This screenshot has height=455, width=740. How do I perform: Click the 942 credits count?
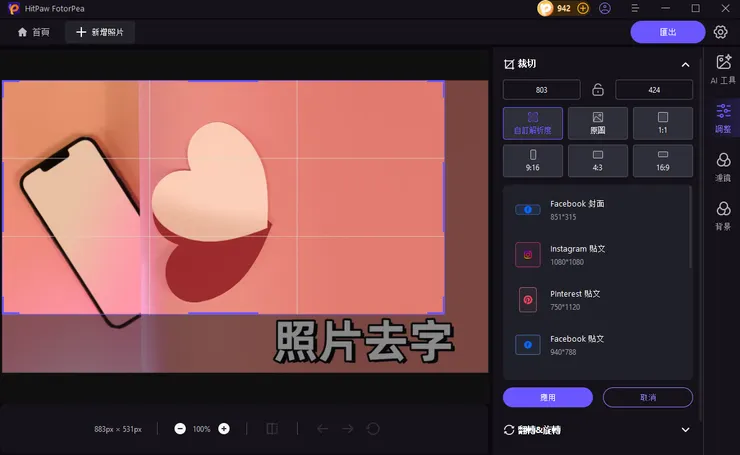tap(563, 8)
